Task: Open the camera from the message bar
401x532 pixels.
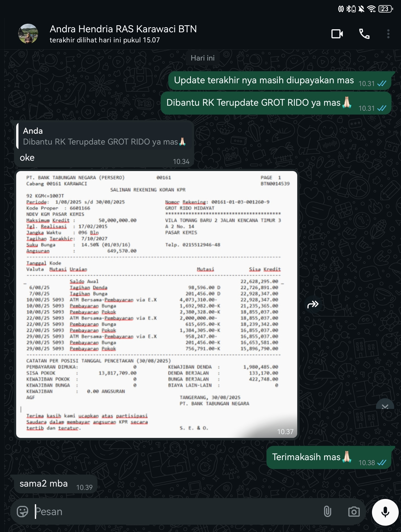Action: point(354,512)
